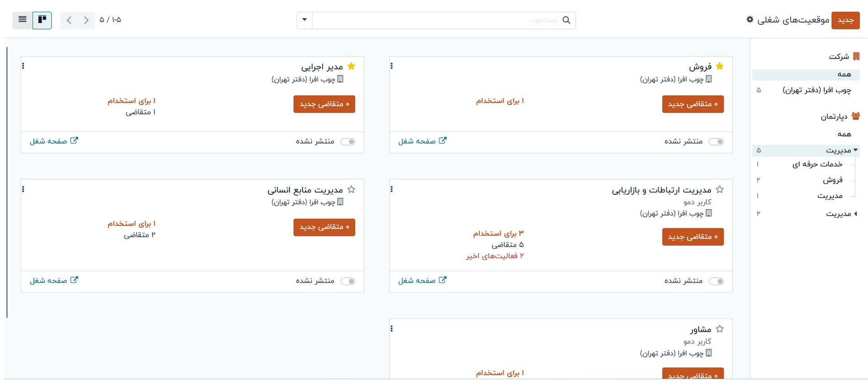Open the فروش card options menu
The image size is (868, 390).
[x=392, y=66]
